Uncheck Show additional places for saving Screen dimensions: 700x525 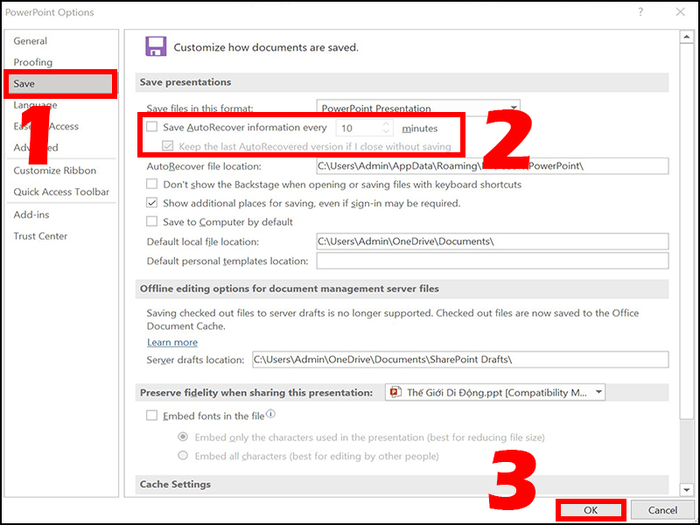click(x=152, y=203)
